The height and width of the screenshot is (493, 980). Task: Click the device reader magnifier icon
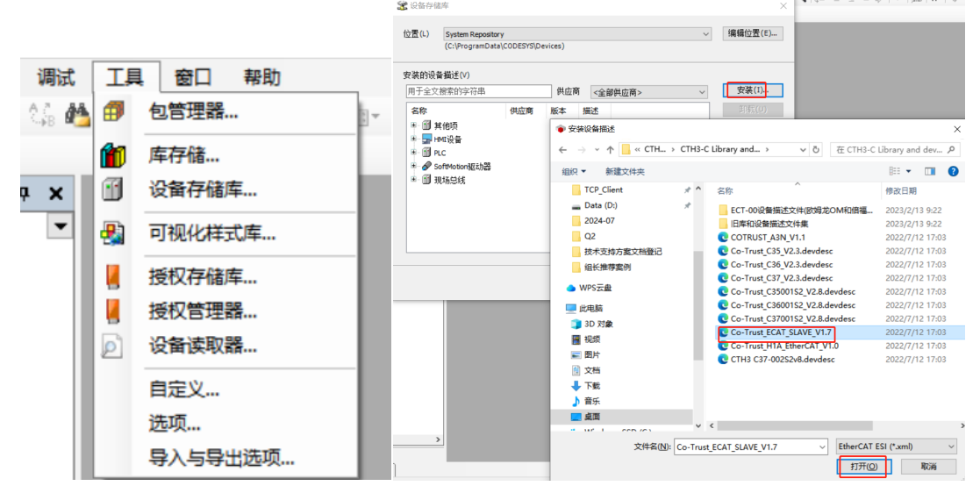[x=111, y=346]
